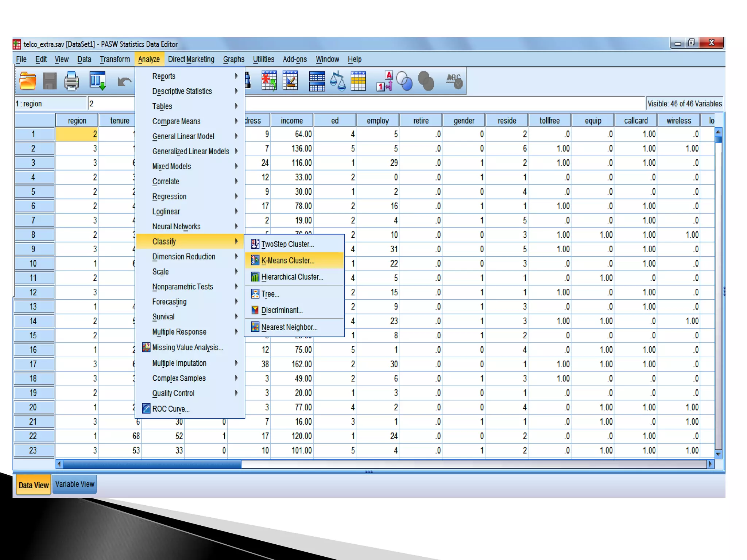Image resolution: width=747 pixels, height=560 pixels.
Task: Click the Spell Check ABC icon
Action: click(x=454, y=81)
